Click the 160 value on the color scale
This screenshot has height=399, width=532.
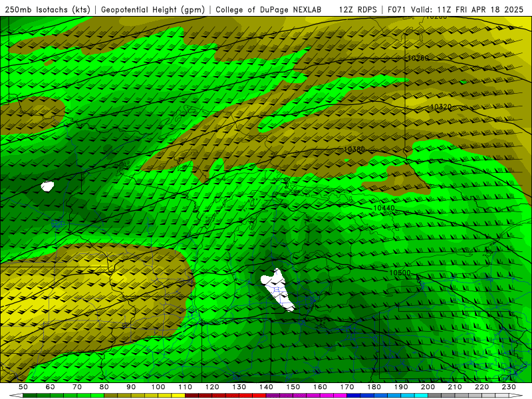320,387
